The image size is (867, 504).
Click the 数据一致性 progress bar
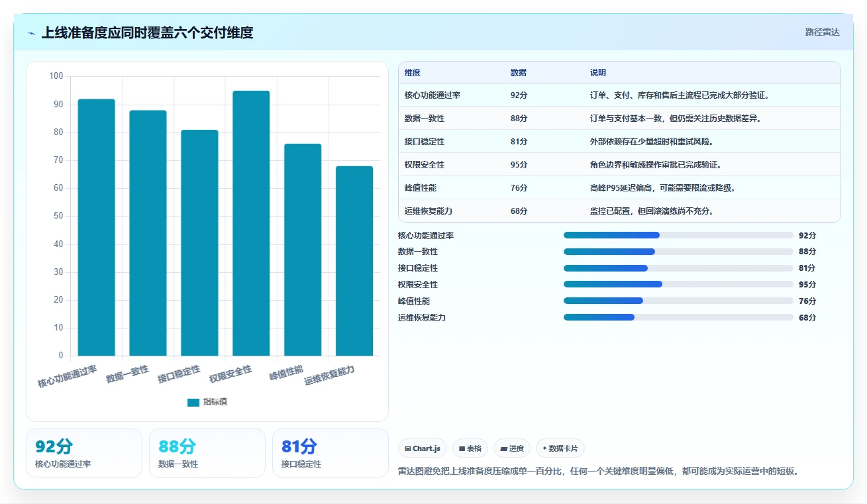click(x=678, y=252)
